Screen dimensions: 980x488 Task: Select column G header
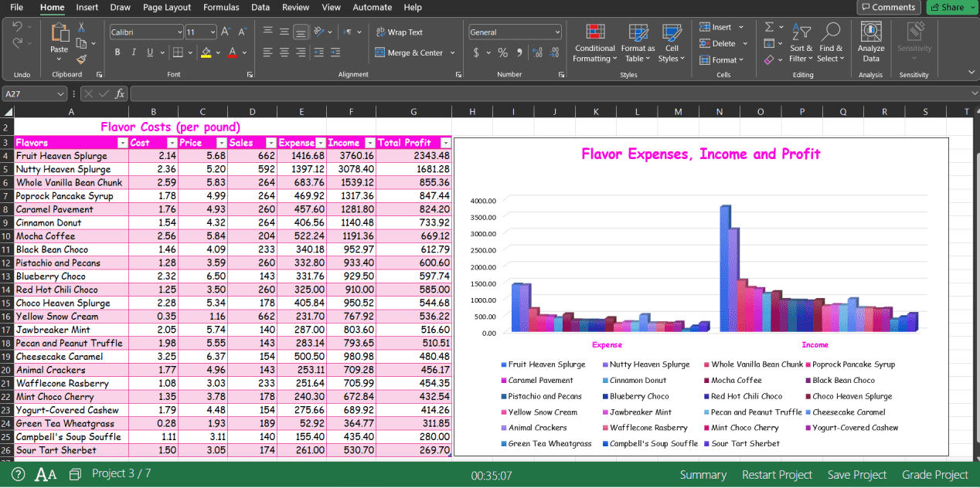coord(413,112)
